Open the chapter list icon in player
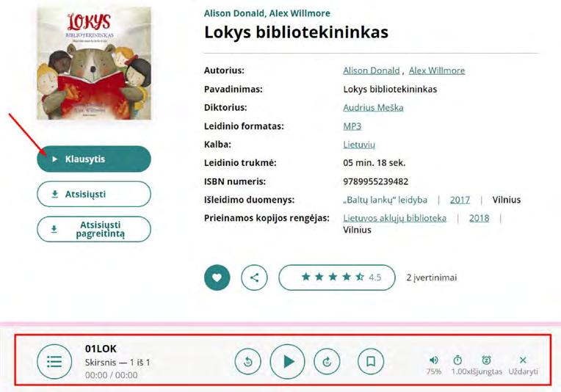 54,362
